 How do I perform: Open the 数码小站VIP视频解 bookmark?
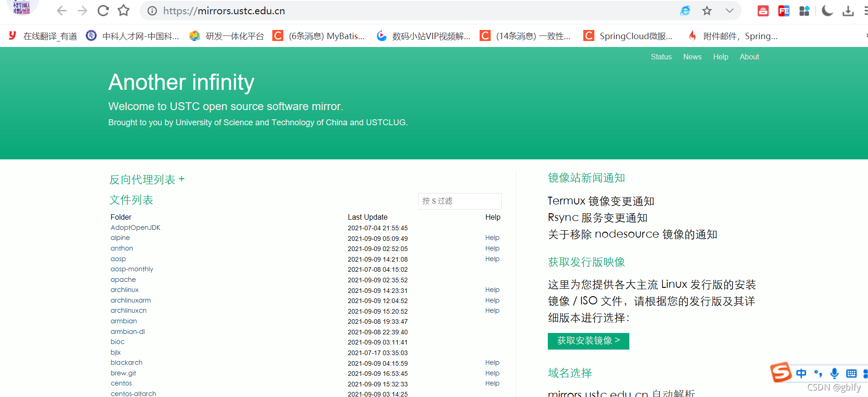(x=423, y=36)
